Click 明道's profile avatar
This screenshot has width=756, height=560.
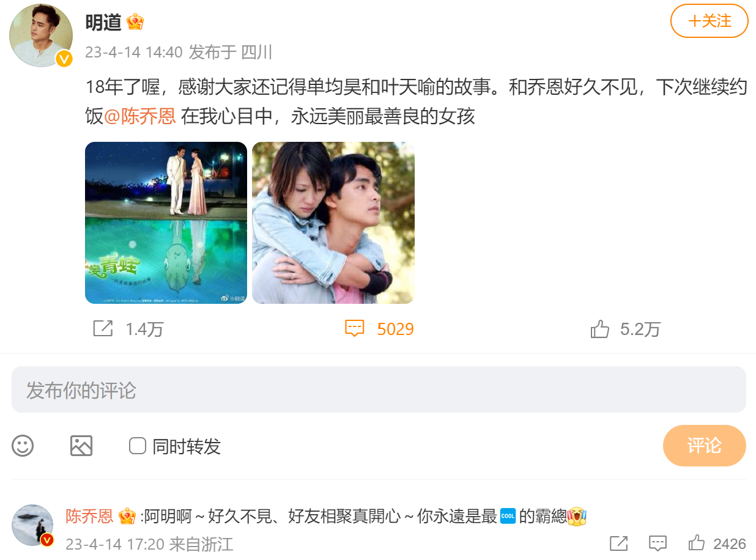(41, 35)
